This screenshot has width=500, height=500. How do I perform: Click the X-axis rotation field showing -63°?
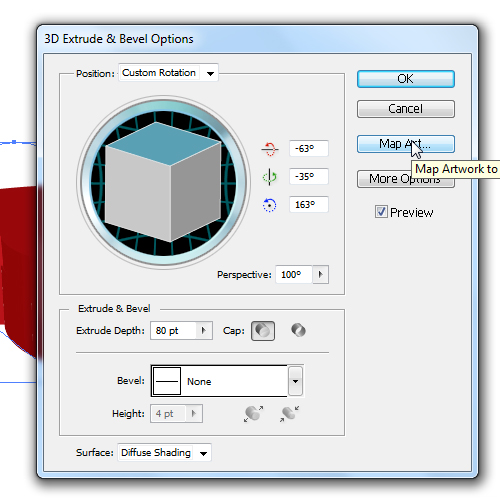[x=309, y=148]
